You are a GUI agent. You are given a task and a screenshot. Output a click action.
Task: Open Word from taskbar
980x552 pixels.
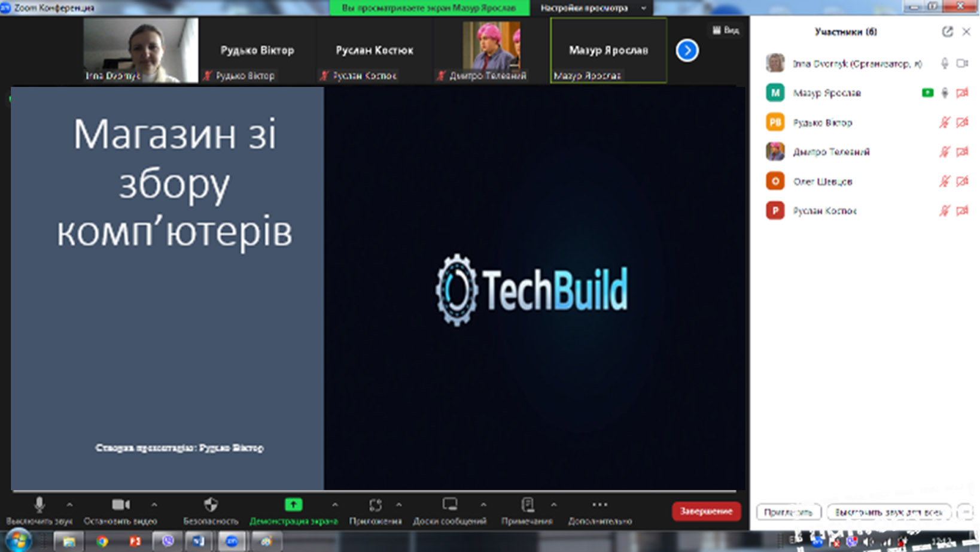coord(199,541)
